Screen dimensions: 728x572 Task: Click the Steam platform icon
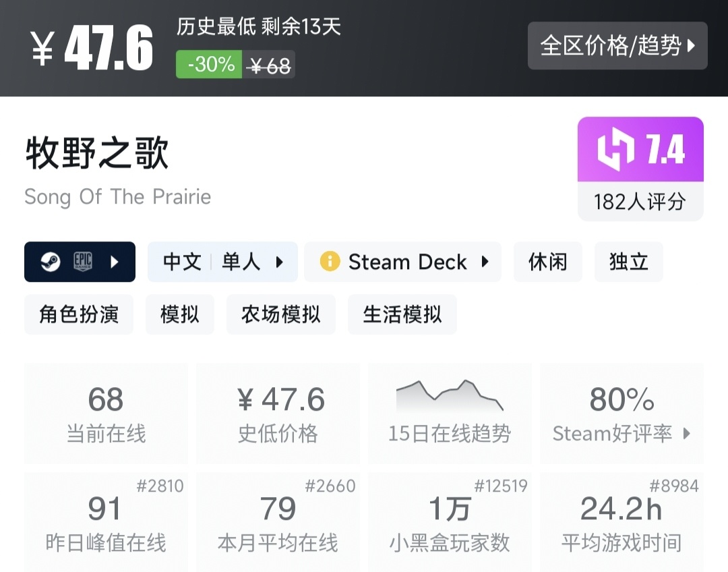51,262
